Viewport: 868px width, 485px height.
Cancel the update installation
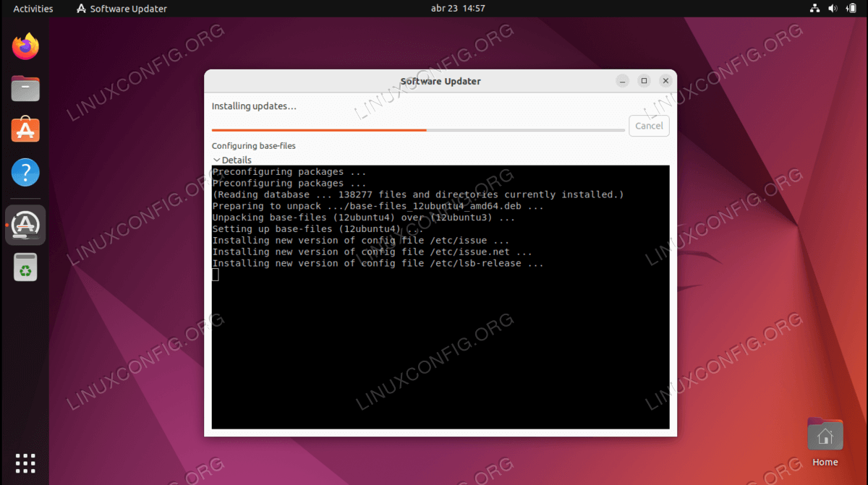point(649,126)
